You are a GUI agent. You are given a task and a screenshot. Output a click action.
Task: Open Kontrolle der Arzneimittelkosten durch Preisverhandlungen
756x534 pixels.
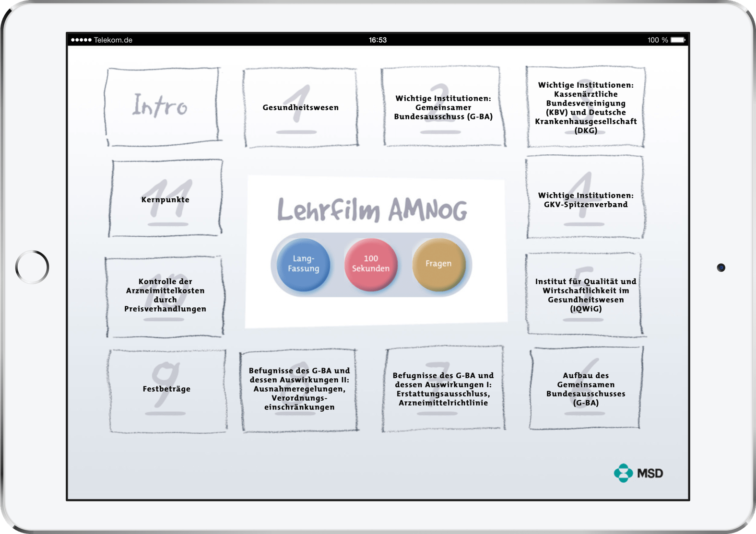pos(165,296)
